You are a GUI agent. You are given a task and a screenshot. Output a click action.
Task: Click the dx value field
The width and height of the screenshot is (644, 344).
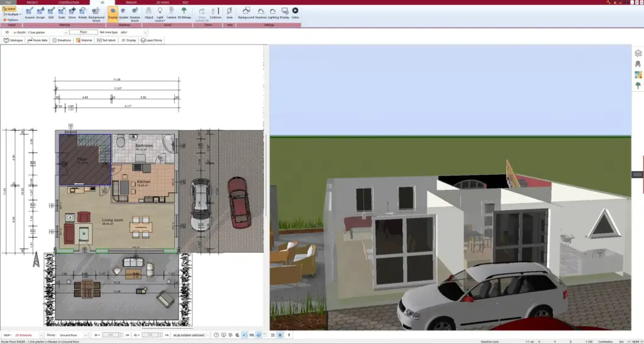tap(110, 335)
